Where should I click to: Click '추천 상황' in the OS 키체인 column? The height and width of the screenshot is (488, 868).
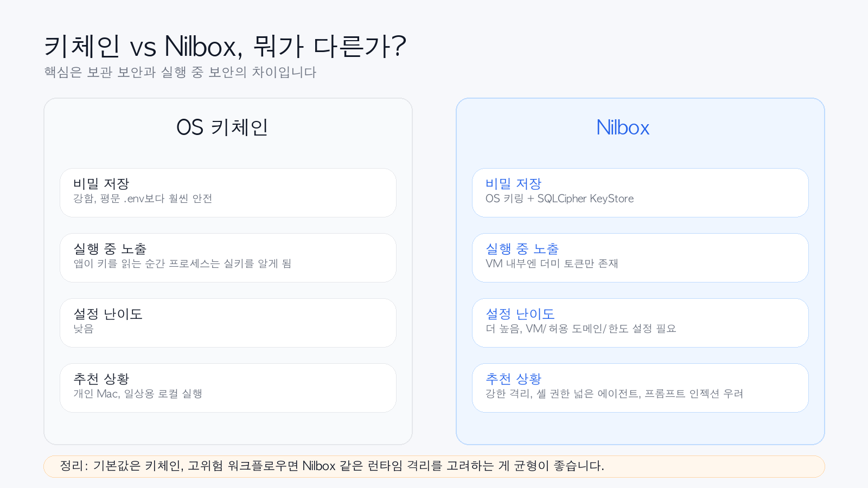point(101,379)
